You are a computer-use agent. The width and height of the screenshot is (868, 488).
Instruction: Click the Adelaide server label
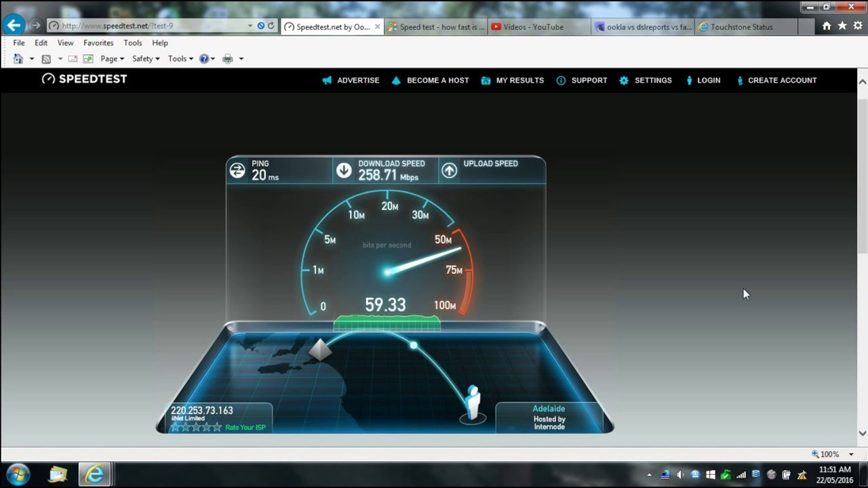pos(549,409)
